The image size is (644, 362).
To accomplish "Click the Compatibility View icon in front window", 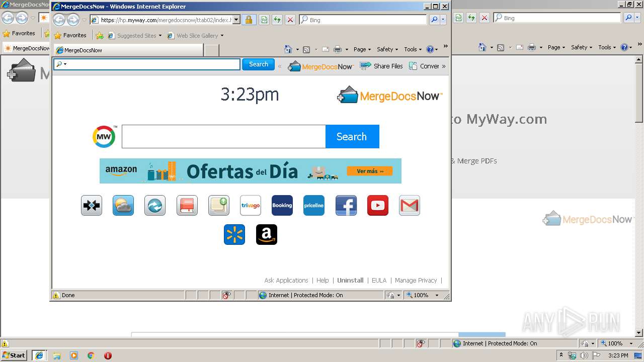I will pyautogui.click(x=264, y=20).
